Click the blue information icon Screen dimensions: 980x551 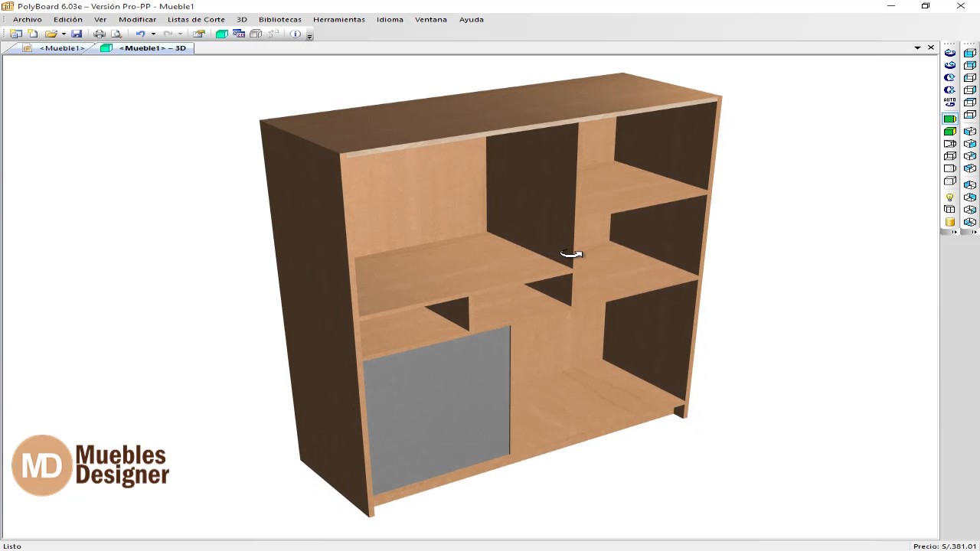coord(296,34)
